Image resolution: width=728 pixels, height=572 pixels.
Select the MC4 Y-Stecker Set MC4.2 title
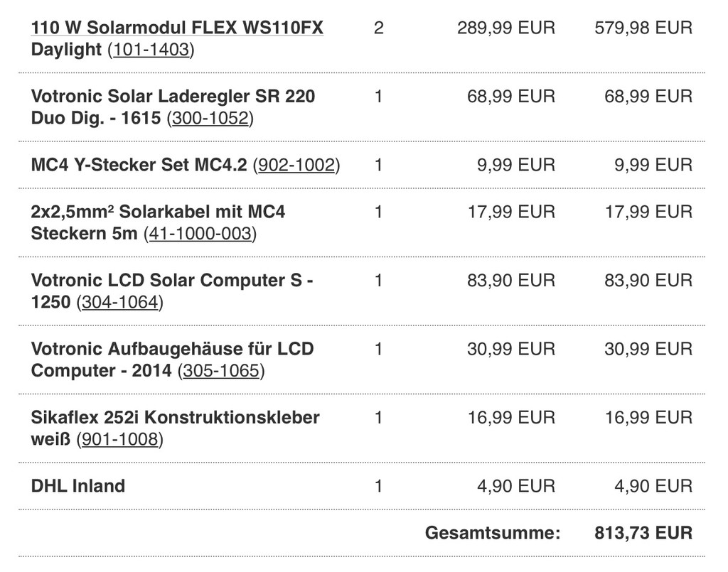[139, 165]
